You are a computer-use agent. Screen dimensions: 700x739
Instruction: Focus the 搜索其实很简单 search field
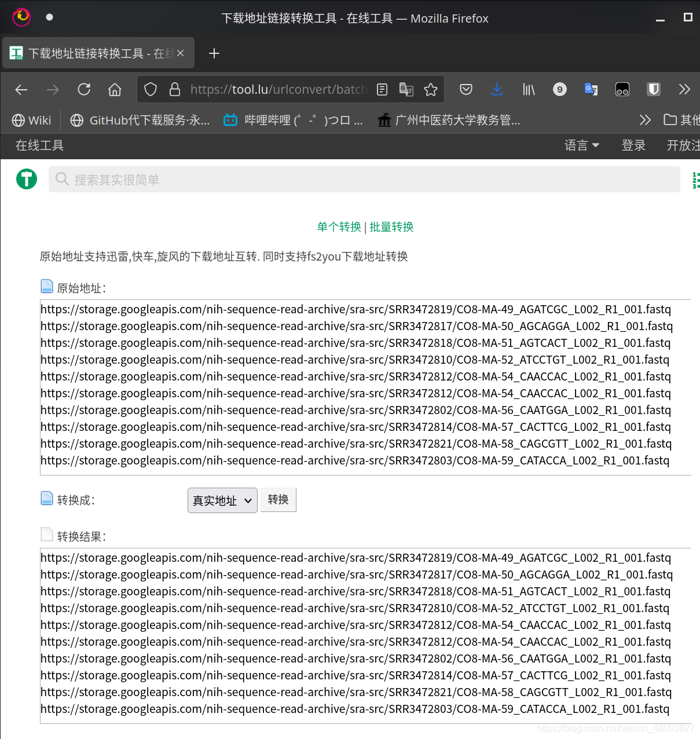coord(364,180)
